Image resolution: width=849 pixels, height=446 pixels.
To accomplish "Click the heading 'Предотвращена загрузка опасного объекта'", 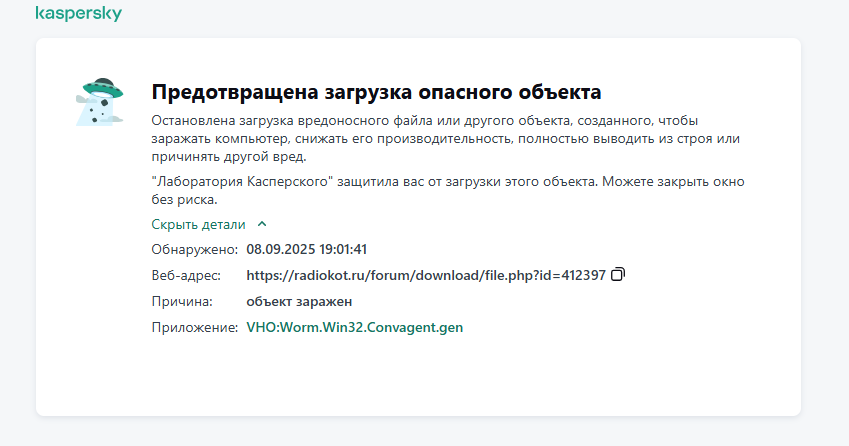I will [x=376, y=92].
